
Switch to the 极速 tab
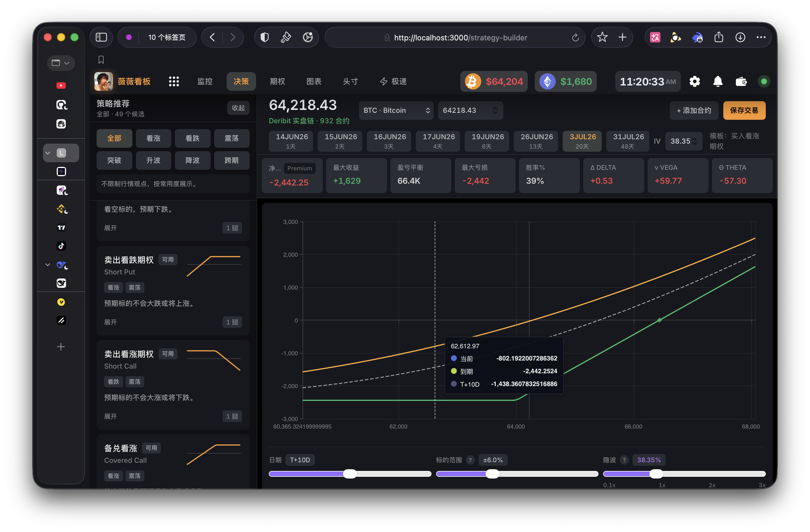pyautogui.click(x=393, y=81)
